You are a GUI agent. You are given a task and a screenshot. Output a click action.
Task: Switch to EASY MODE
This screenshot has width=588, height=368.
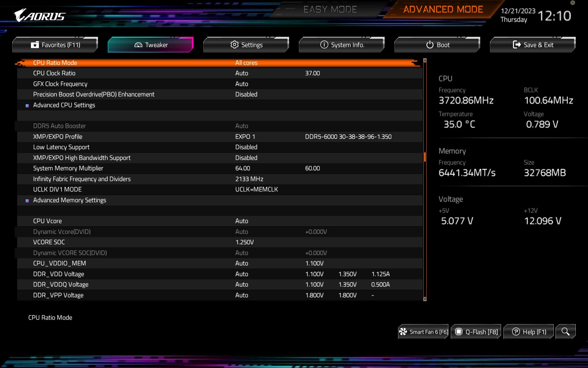coord(330,10)
